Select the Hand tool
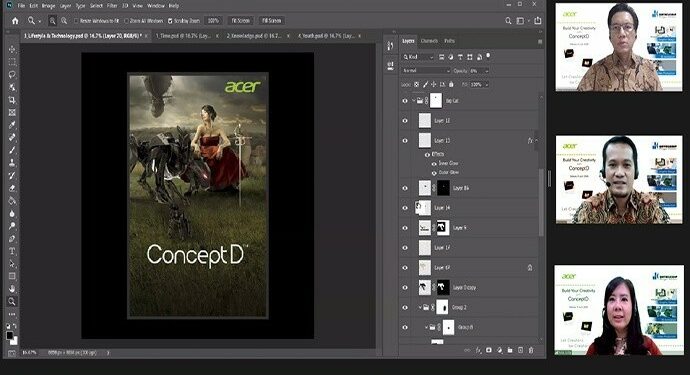 [x=12, y=289]
